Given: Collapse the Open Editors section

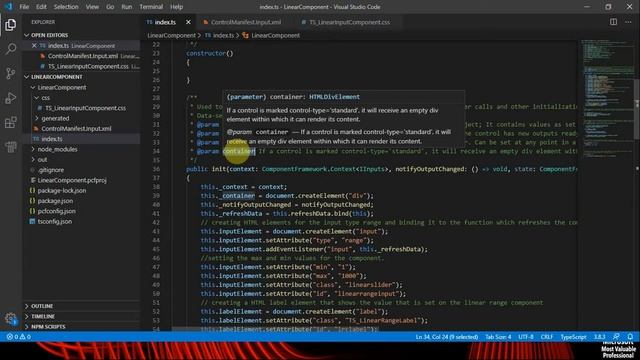Looking at the screenshot, I should coord(27,36).
